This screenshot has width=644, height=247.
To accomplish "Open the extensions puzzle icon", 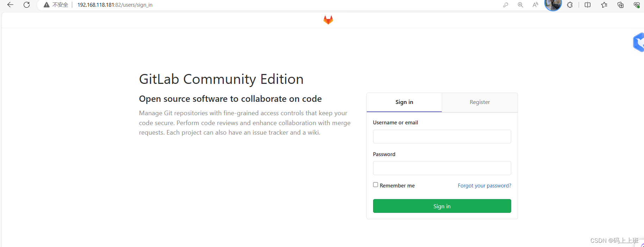I will pyautogui.click(x=570, y=5).
